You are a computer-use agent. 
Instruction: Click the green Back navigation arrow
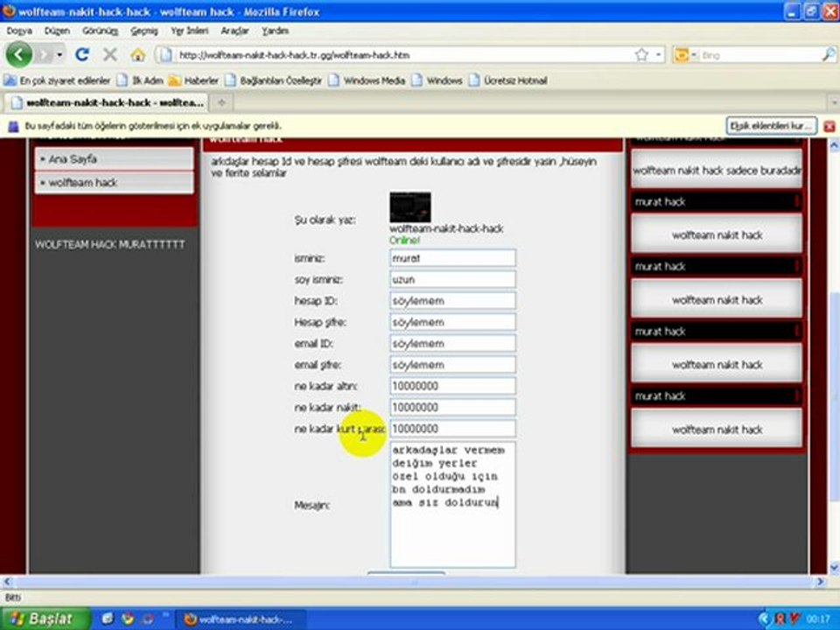(x=18, y=54)
